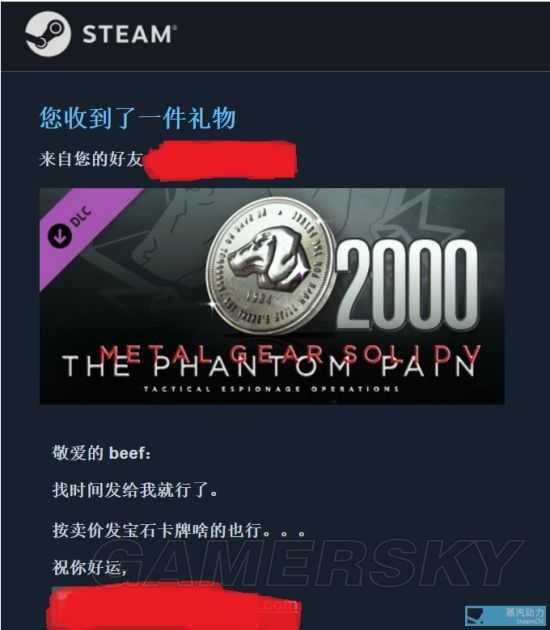The height and width of the screenshot is (630, 550).
Task: Click the Steam logo icon
Action: pos(48,34)
